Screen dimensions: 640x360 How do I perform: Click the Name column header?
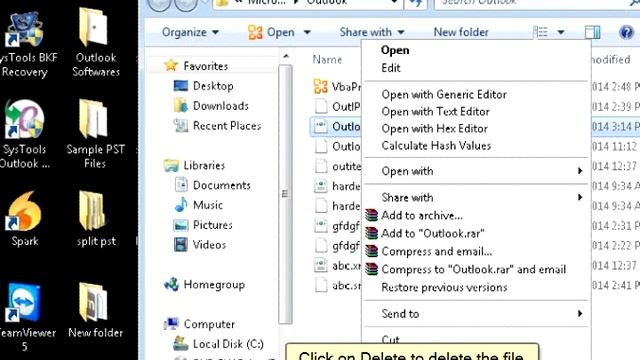327,60
